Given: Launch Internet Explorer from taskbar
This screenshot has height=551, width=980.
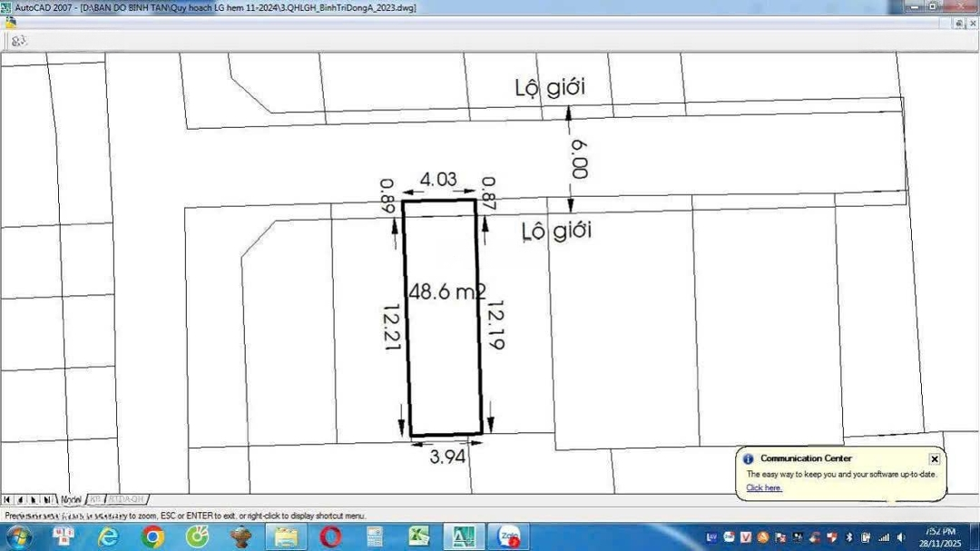Looking at the screenshot, I should click(108, 536).
